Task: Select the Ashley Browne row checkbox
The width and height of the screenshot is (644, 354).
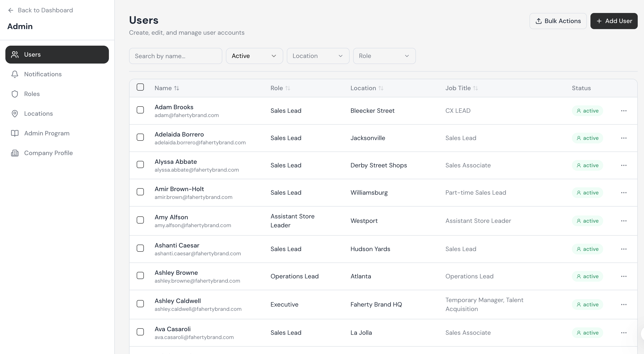Action: click(x=140, y=276)
